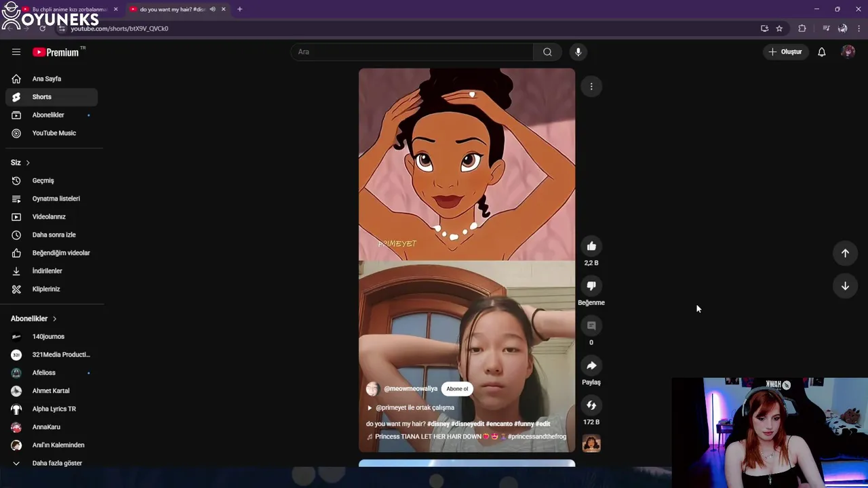The width and height of the screenshot is (868, 488).
Task: Go to next Short with down arrow
Action: (x=845, y=286)
